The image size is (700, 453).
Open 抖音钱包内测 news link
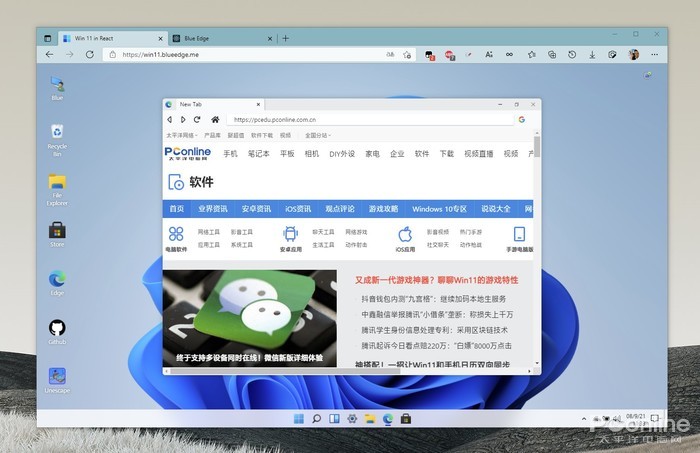coord(433,299)
